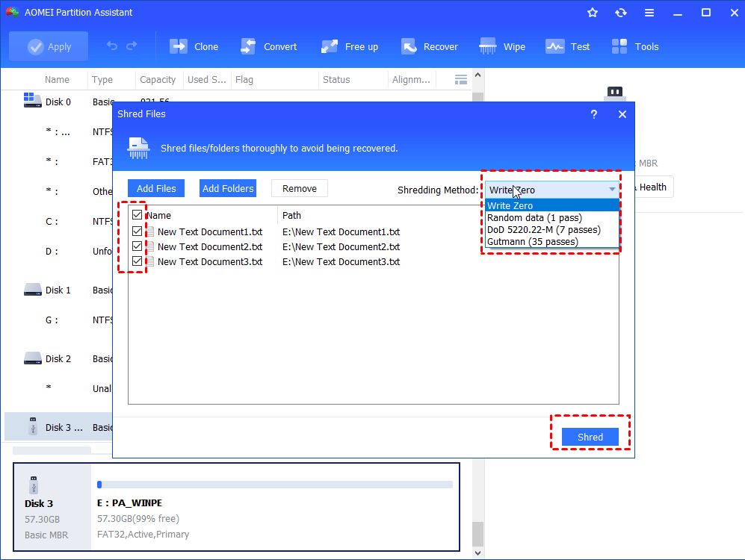Screen dimensions: 745x560
Task: Select the G : partition row
Action: 58,320
